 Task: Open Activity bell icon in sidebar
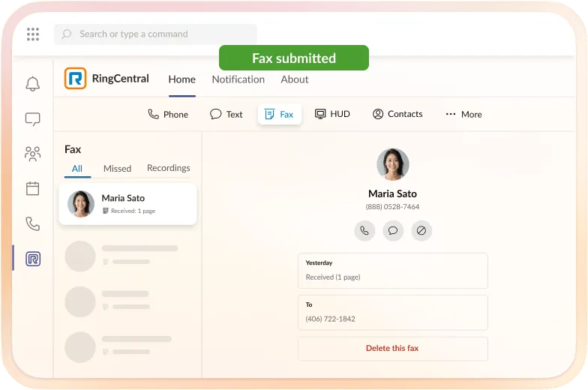point(33,84)
